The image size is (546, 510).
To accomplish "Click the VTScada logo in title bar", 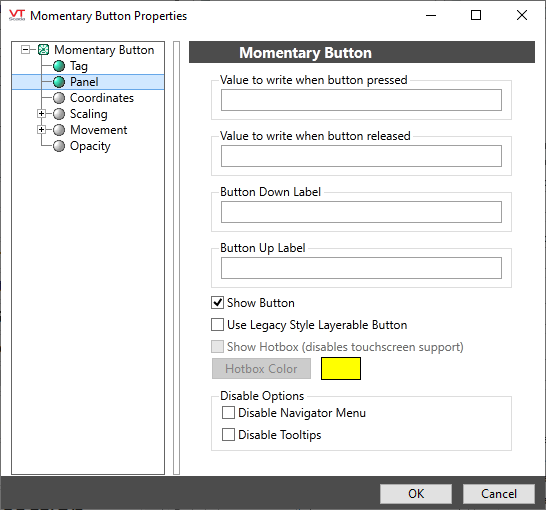I will pyautogui.click(x=17, y=15).
